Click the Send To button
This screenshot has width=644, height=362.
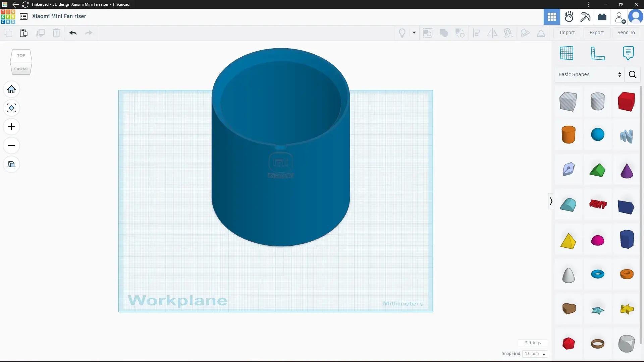click(626, 33)
